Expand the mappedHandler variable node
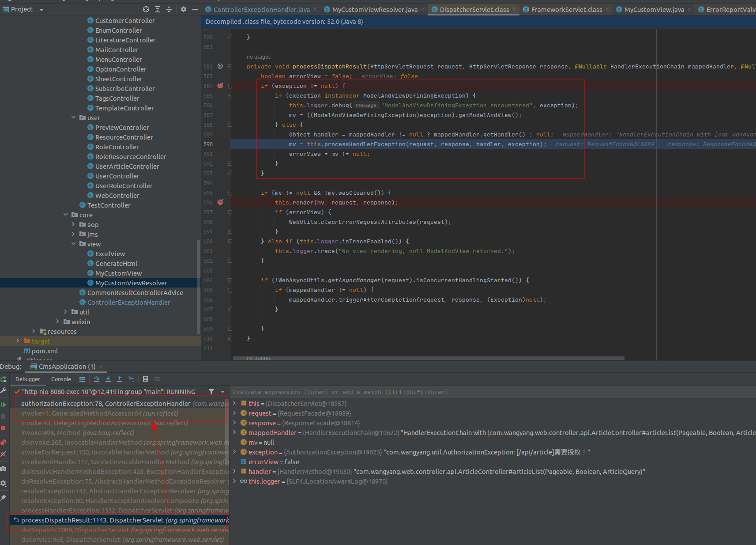 235,432
